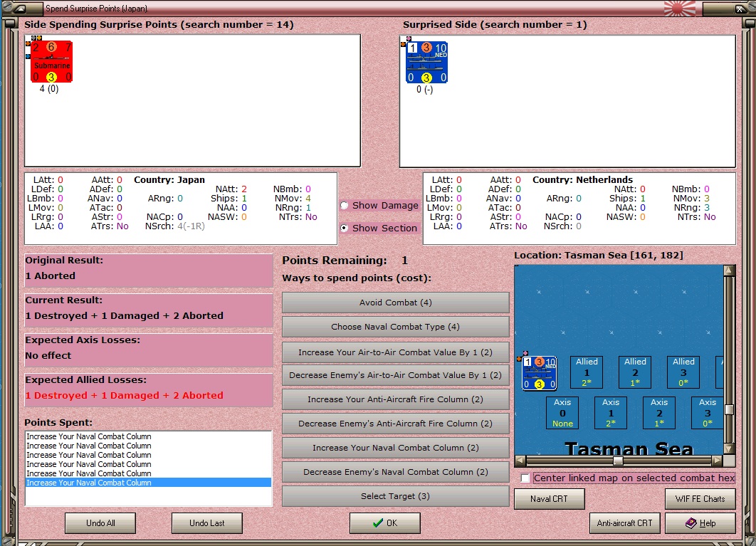The image size is (756, 546).
Task: Click the Japanese flag icon in title bar
Action: (680, 9)
